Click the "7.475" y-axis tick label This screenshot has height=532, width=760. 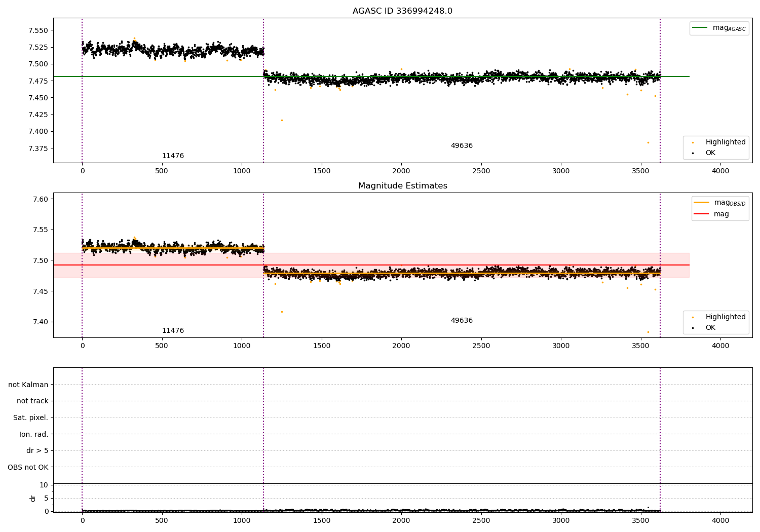(38, 81)
